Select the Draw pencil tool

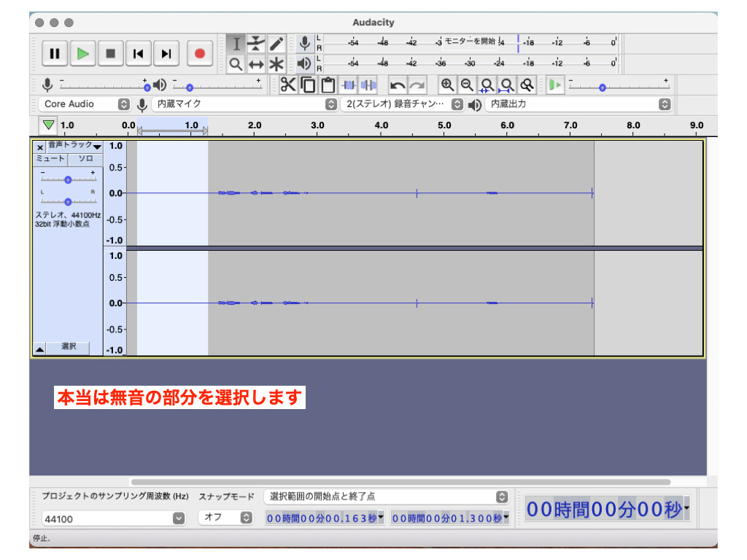point(276,44)
